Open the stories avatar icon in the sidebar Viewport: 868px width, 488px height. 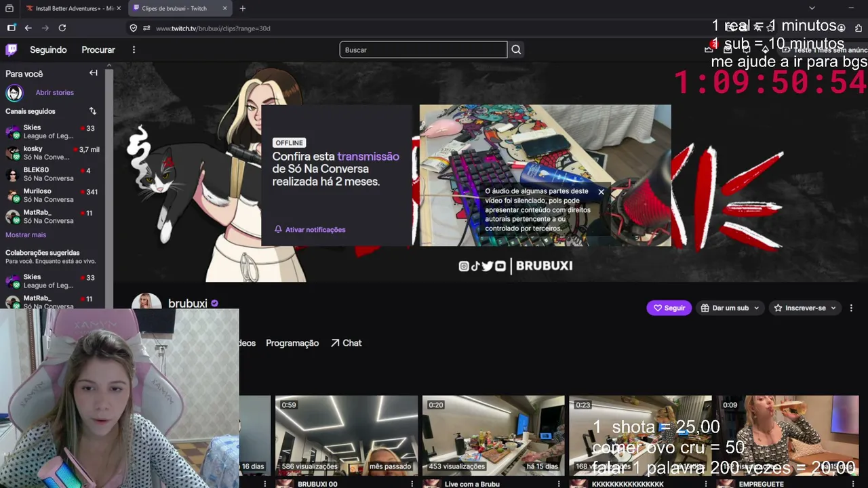(x=14, y=93)
